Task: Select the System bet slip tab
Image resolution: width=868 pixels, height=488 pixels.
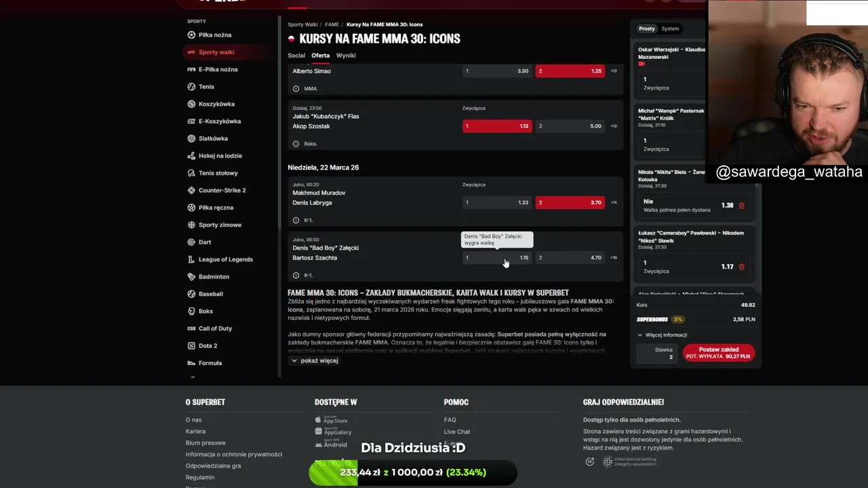Action: [x=671, y=28]
